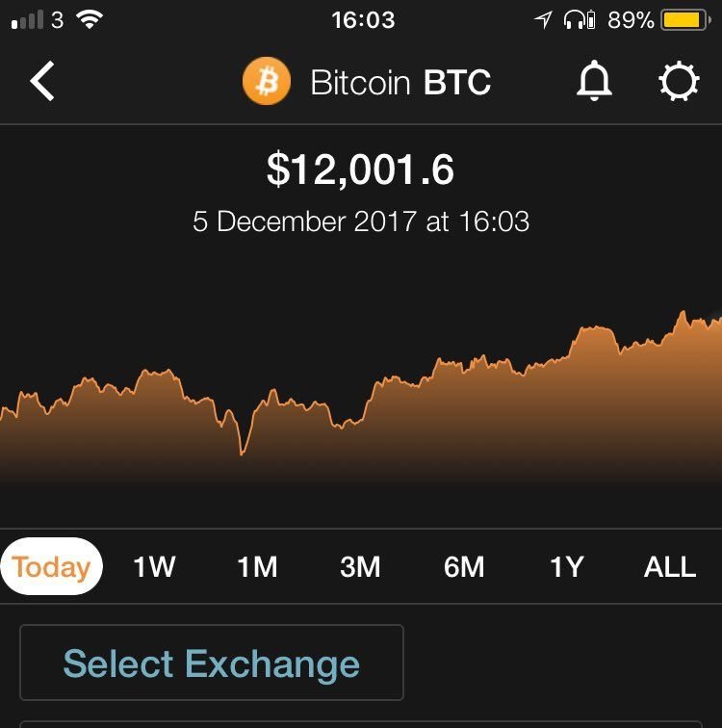Tap the battery indicator icon

pyautogui.click(x=685, y=20)
